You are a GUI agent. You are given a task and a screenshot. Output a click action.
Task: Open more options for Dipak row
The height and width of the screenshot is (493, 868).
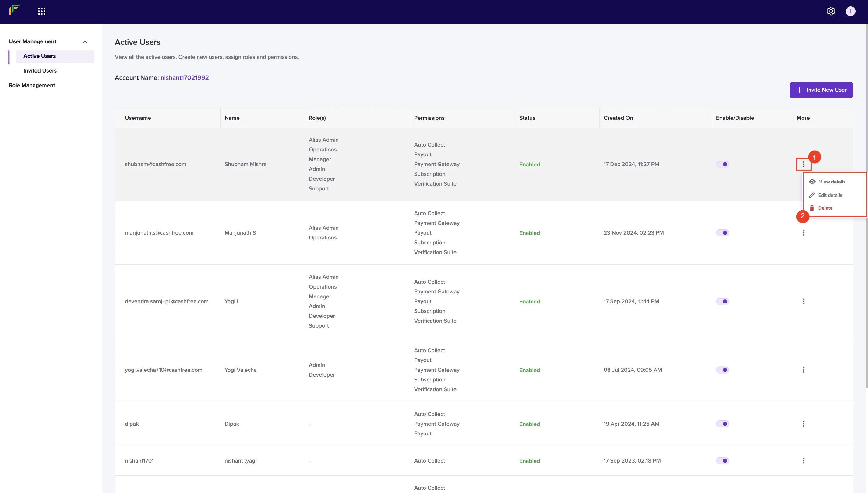(803, 424)
